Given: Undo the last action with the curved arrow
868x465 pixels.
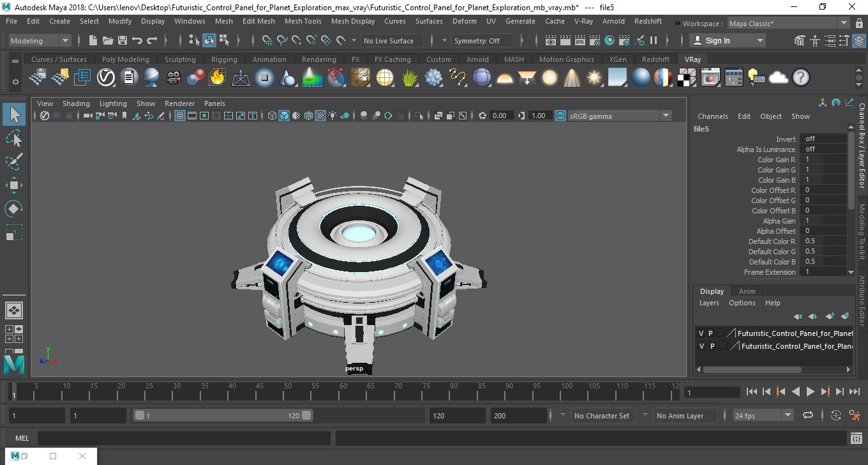Looking at the screenshot, I should tap(137, 40).
